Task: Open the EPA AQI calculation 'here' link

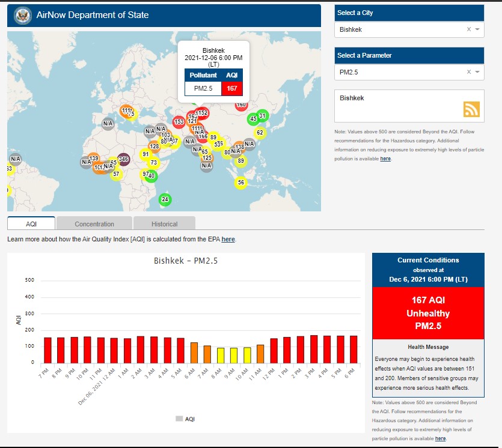Action: (x=228, y=239)
